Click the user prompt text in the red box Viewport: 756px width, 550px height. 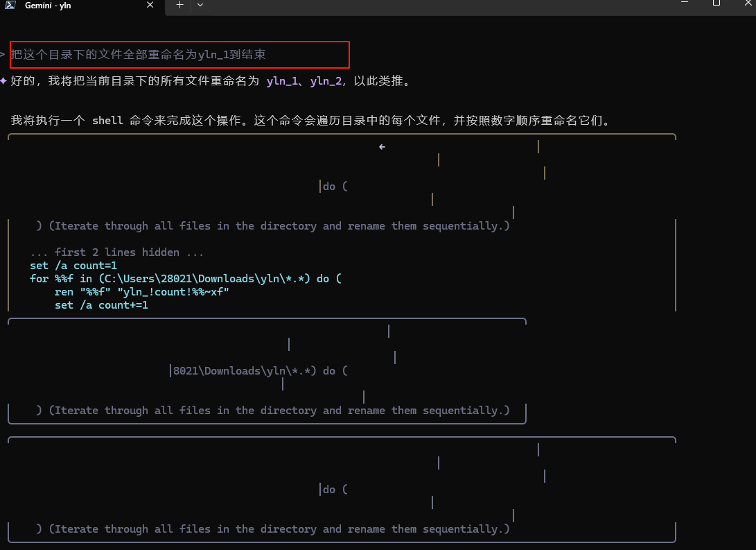click(138, 55)
